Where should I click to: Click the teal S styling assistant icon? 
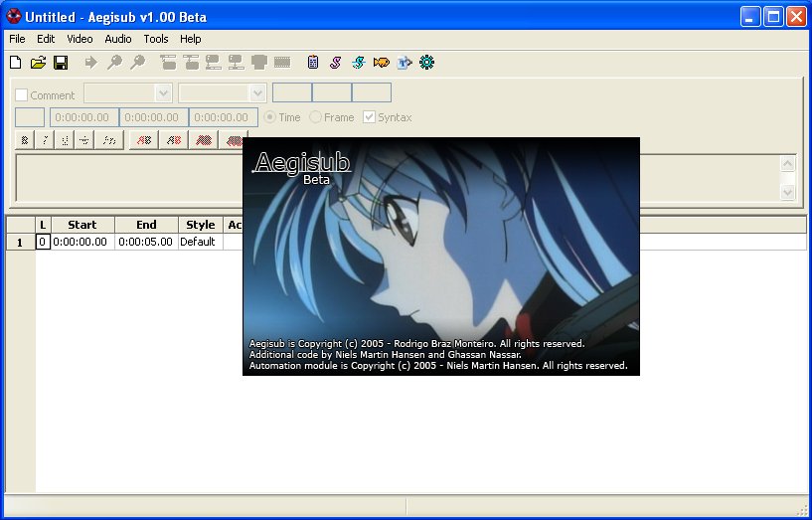coord(358,63)
